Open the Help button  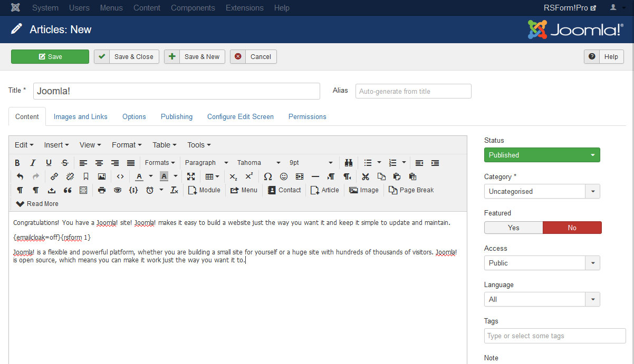(x=604, y=56)
